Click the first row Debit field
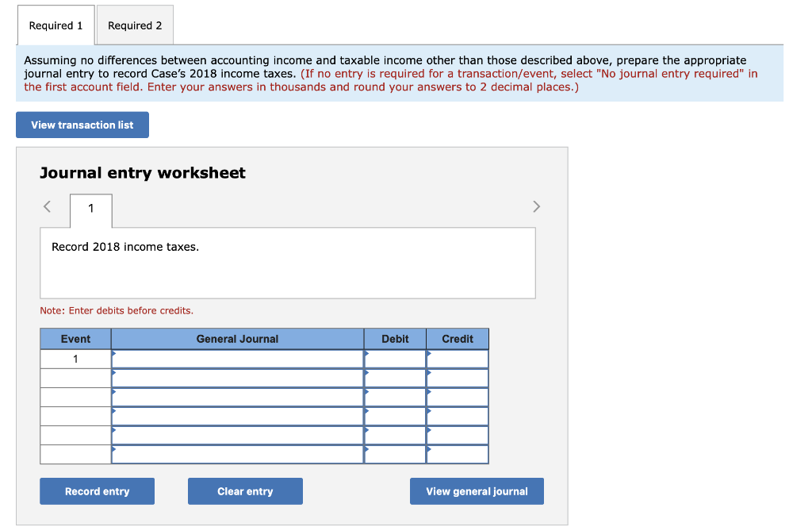This screenshot has width=812, height=527. tap(395, 359)
